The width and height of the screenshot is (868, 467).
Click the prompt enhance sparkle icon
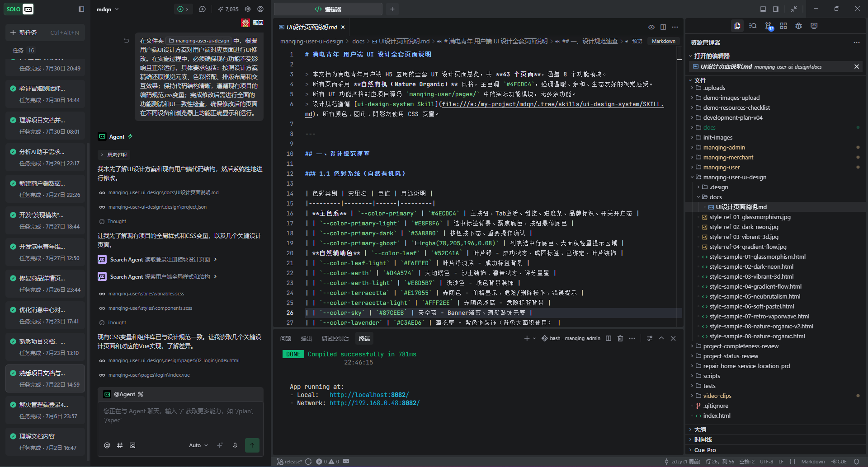[220, 445]
